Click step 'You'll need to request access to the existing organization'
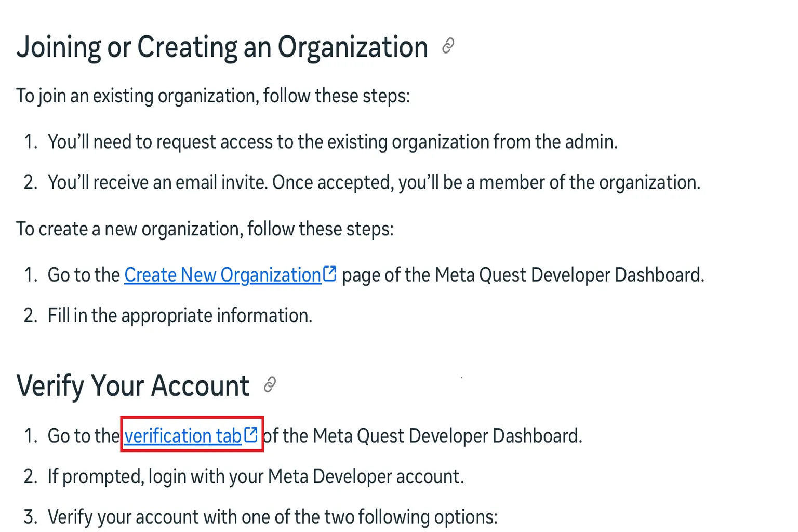This screenshot has height=532, width=798. point(332,142)
